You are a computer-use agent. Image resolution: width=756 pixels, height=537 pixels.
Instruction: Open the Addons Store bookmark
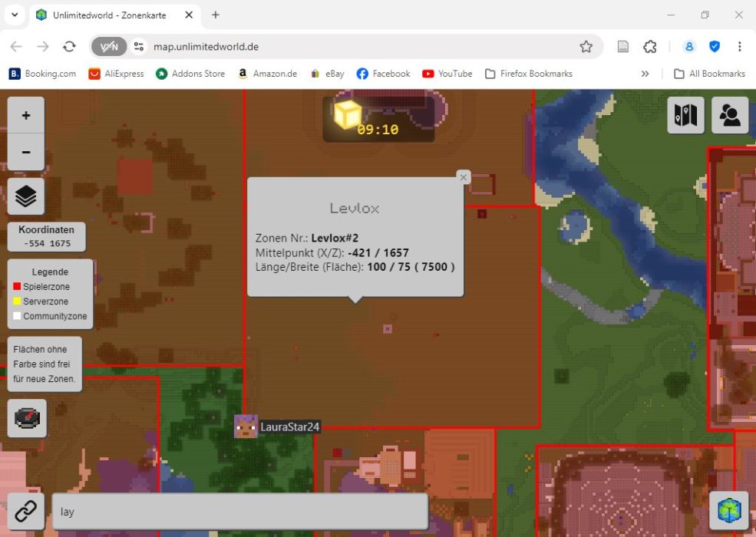[x=190, y=74]
